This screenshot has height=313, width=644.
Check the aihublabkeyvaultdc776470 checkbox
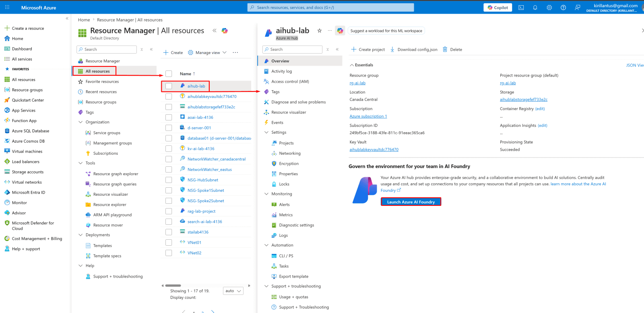coord(169,96)
